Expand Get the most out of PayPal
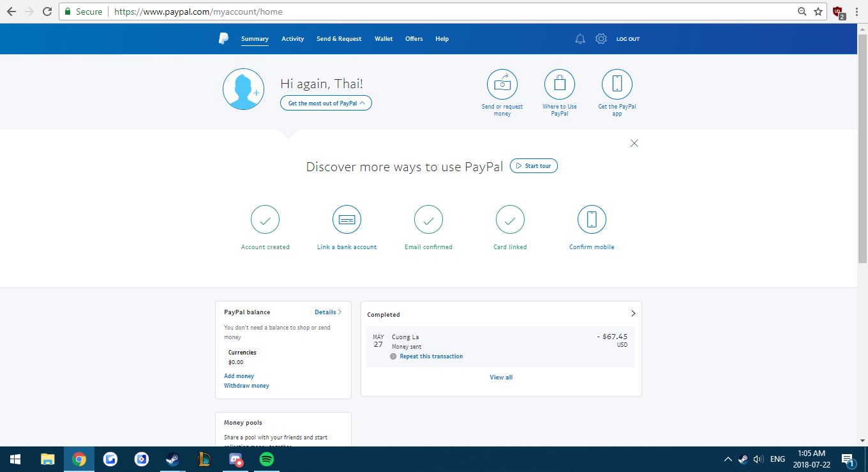This screenshot has width=868, height=472. point(326,103)
